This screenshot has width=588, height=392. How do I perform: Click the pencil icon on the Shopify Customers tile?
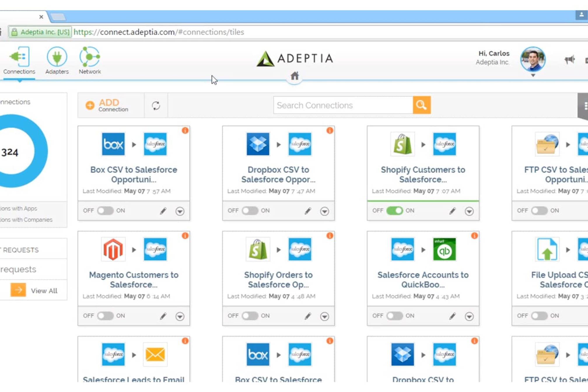point(452,211)
